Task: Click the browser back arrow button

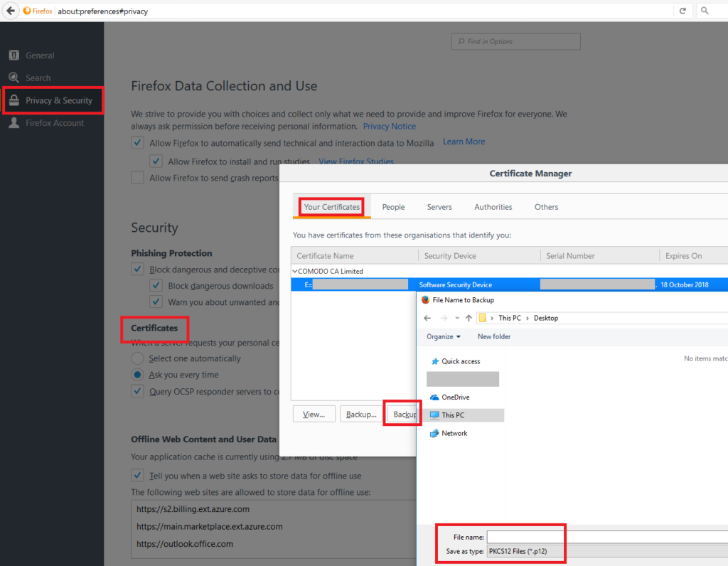Action: tap(10, 11)
